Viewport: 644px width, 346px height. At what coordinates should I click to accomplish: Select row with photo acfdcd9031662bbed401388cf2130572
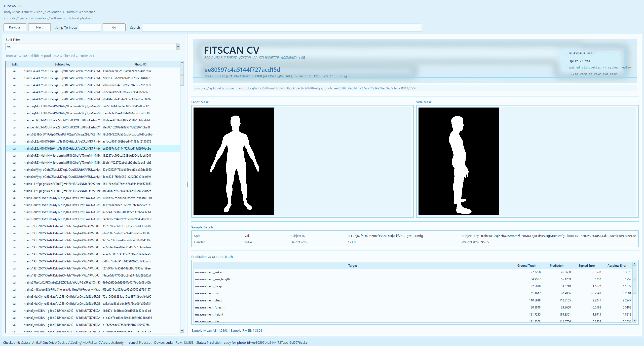[x=93, y=142]
